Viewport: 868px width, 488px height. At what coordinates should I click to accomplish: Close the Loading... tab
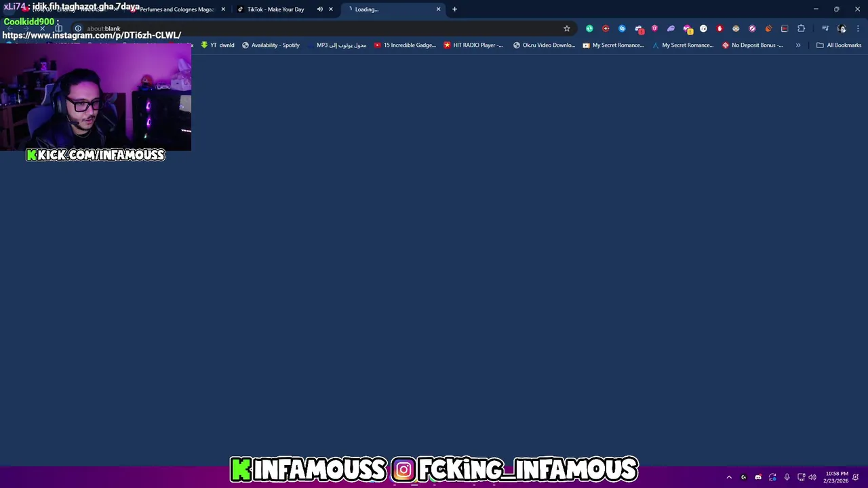(x=438, y=9)
